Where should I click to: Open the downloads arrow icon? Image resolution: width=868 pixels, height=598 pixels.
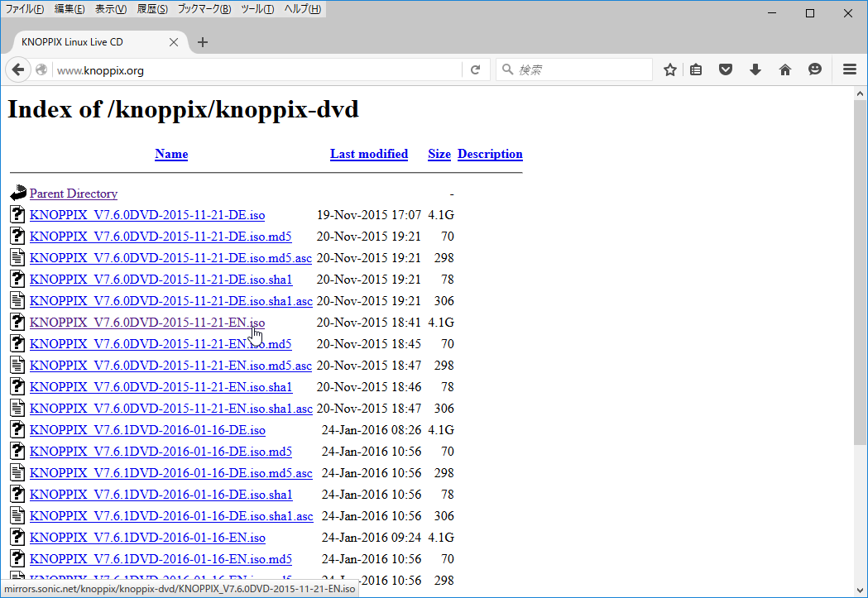pos(755,69)
